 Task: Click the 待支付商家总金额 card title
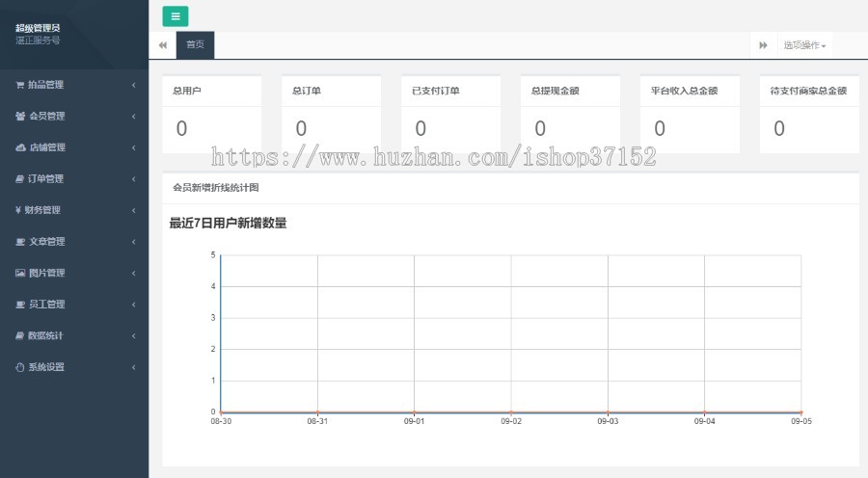808,91
